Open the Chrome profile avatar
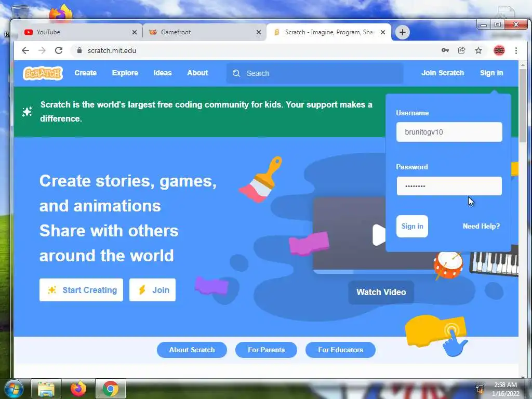 tap(499, 50)
